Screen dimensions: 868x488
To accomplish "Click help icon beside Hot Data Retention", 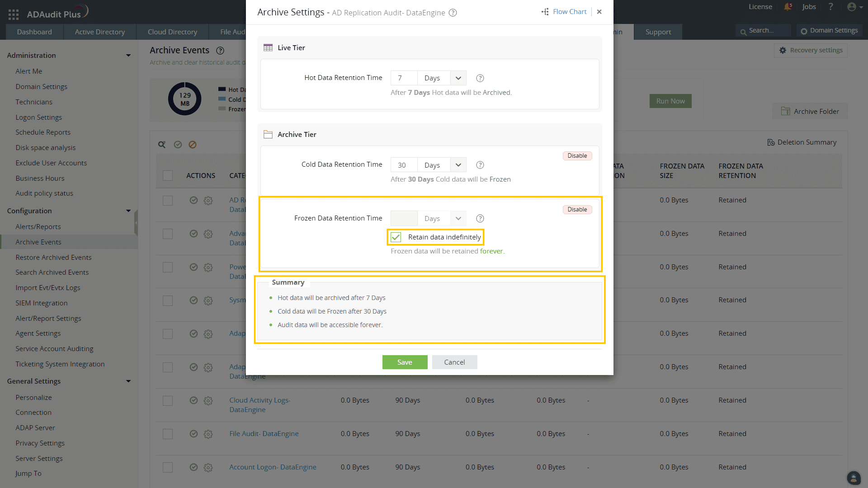I will [480, 78].
